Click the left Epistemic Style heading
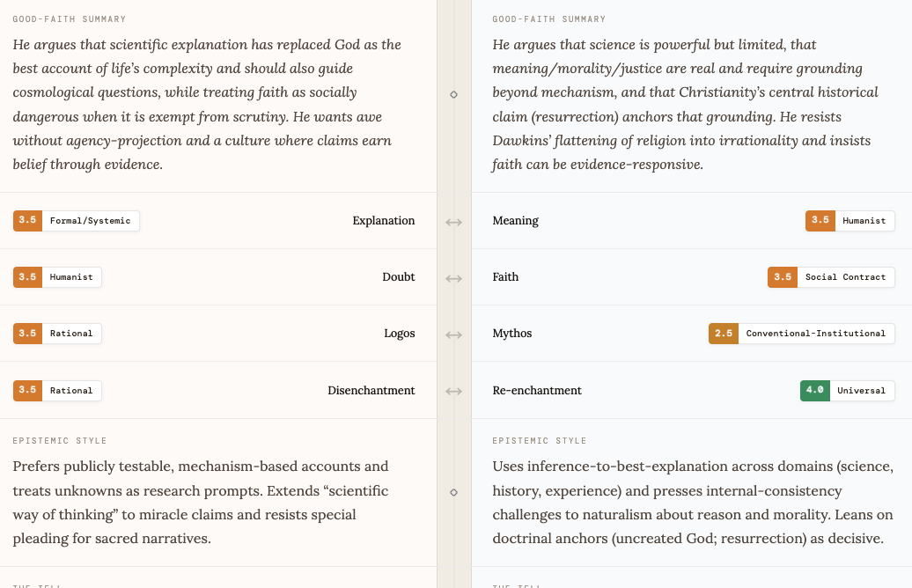912x588 pixels. coord(60,441)
